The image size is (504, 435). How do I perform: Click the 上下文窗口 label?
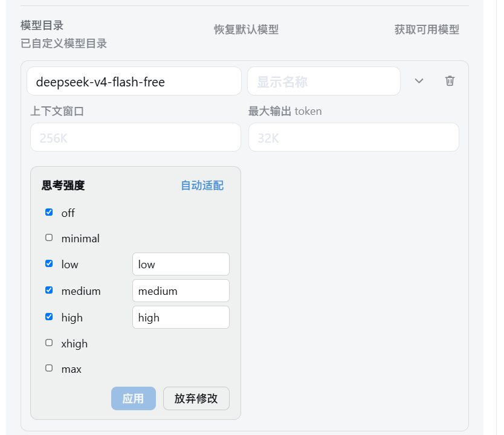pyautogui.click(x=57, y=111)
